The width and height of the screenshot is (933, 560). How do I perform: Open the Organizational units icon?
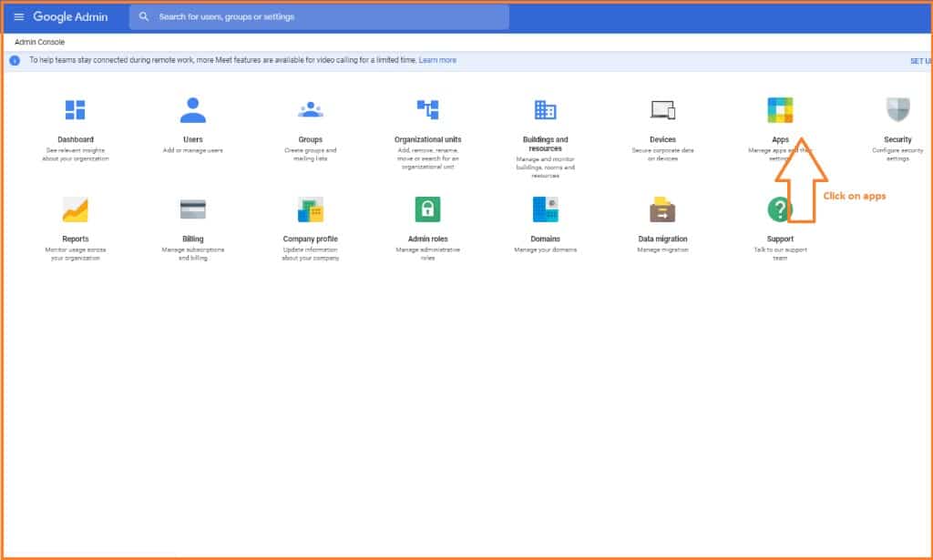(428, 110)
